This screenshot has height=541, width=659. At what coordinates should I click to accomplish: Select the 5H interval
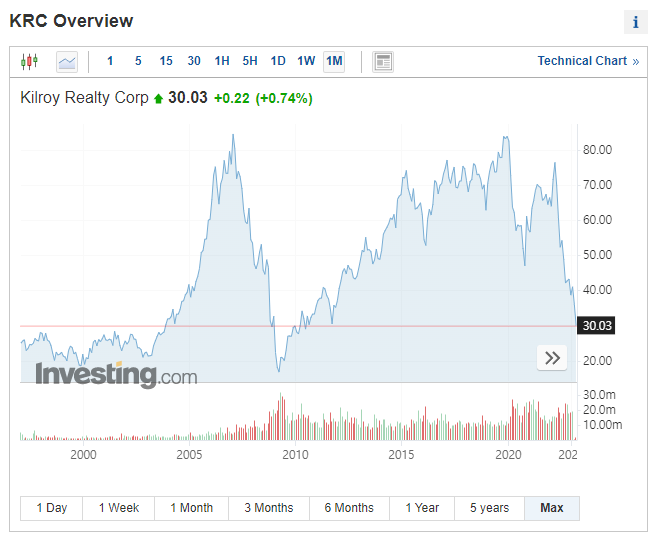[250, 61]
